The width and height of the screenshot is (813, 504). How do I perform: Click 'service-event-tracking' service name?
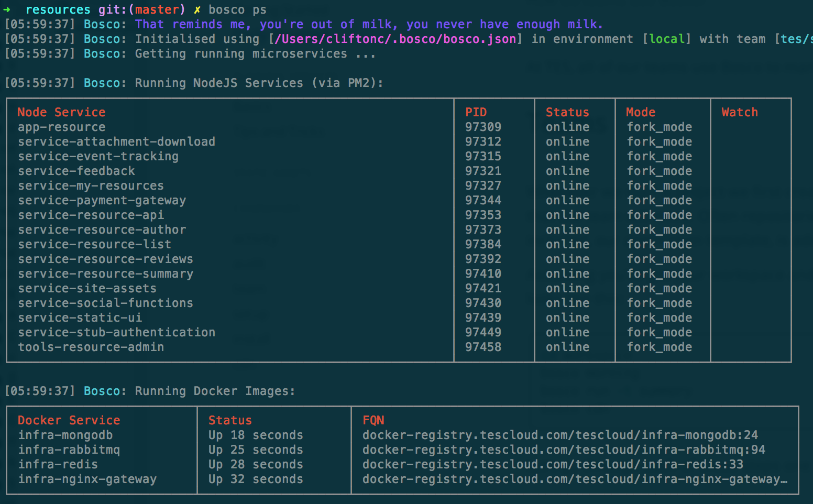click(x=98, y=157)
